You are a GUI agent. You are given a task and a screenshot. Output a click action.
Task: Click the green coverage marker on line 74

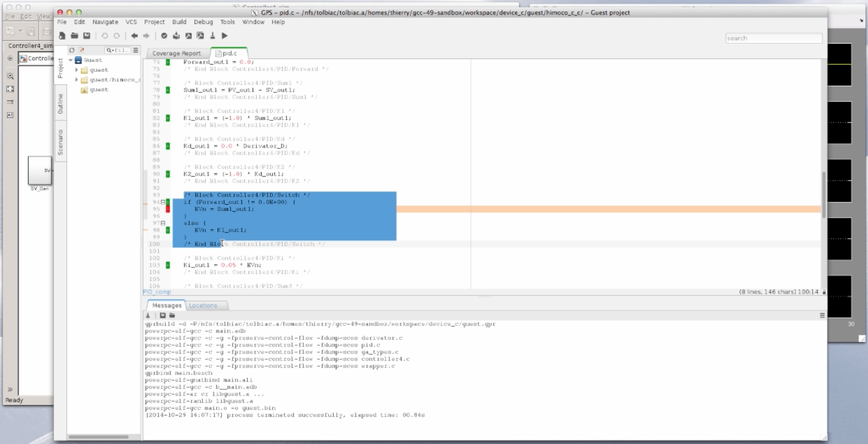[168, 62]
